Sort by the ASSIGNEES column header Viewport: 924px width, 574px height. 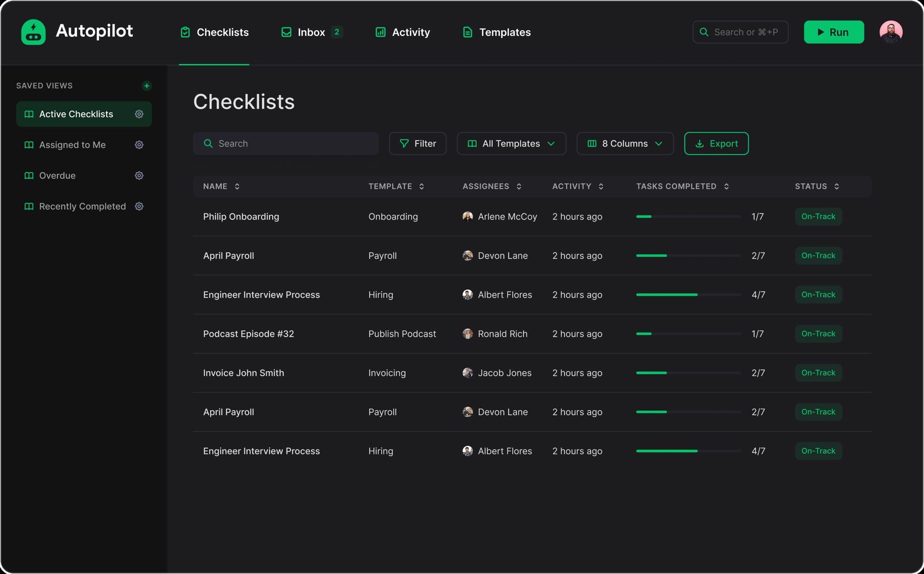point(492,186)
